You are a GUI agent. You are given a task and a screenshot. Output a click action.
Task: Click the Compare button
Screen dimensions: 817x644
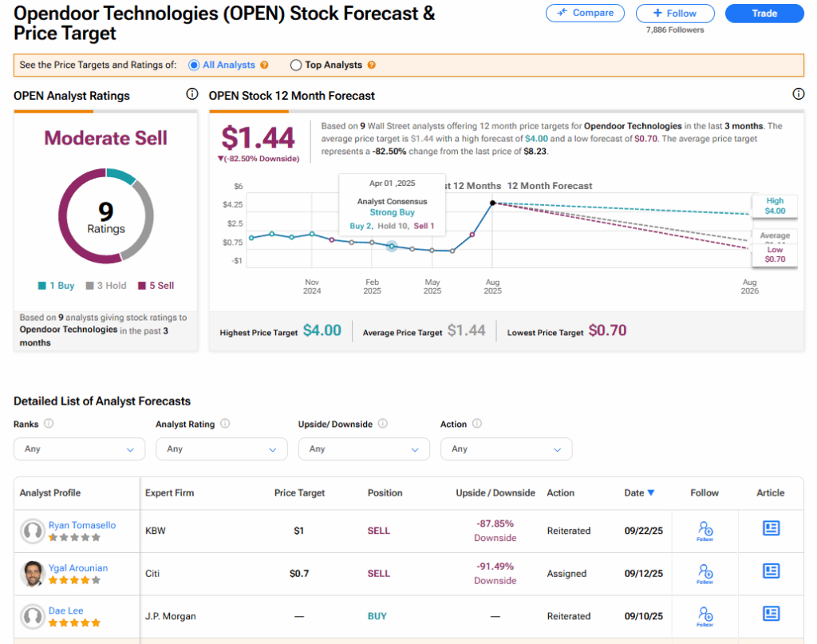585,13
